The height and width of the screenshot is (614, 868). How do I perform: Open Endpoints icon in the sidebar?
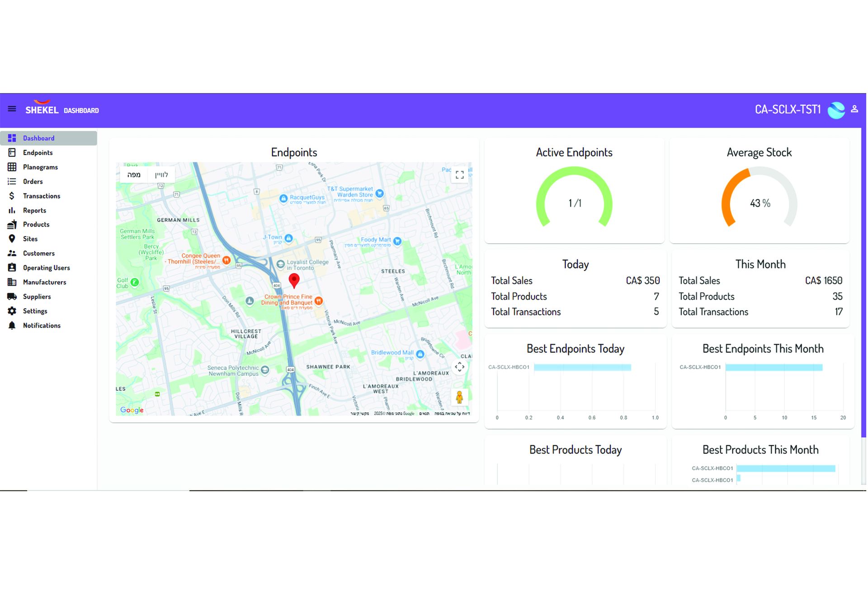coord(12,153)
